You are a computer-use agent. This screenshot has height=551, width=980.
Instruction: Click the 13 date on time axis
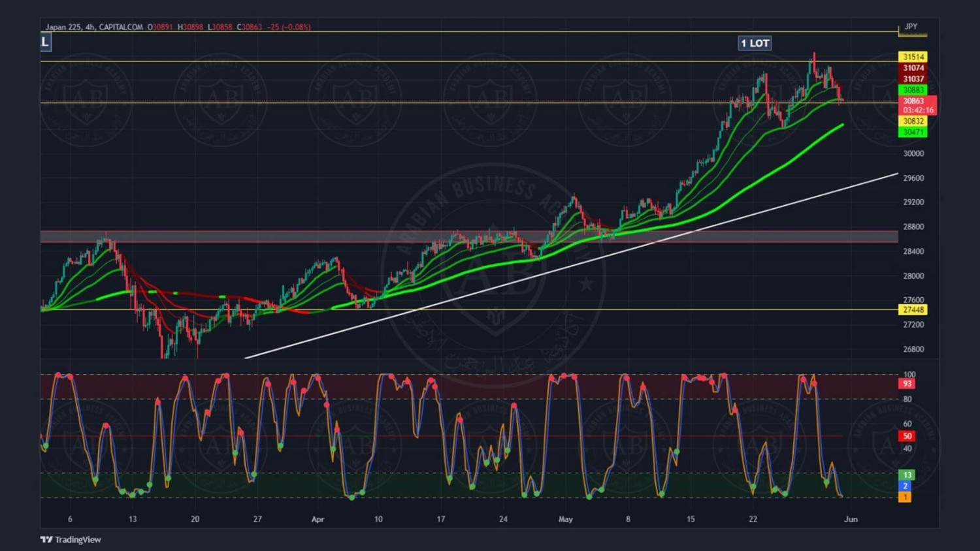point(133,519)
